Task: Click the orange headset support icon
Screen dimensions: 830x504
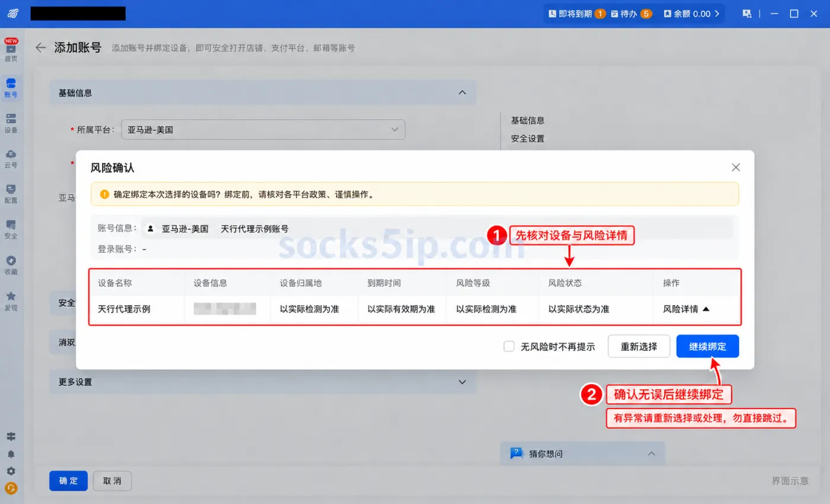Action: [11, 489]
